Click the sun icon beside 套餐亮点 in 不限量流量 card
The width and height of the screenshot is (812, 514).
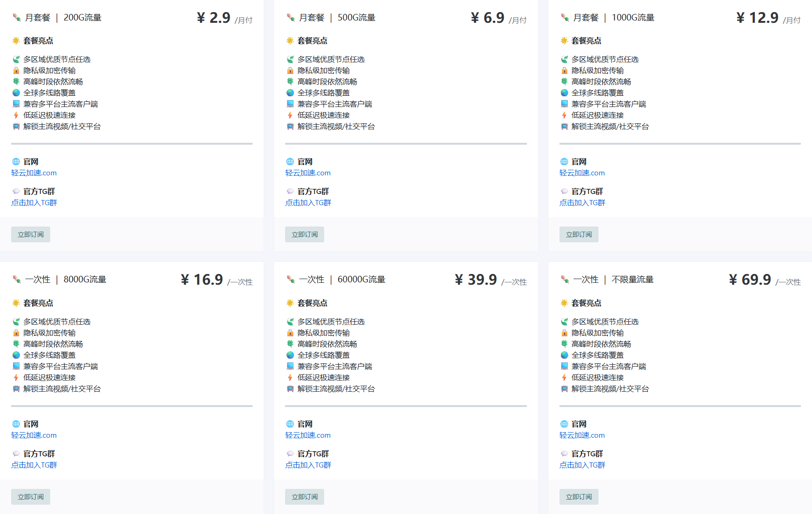[x=564, y=303]
